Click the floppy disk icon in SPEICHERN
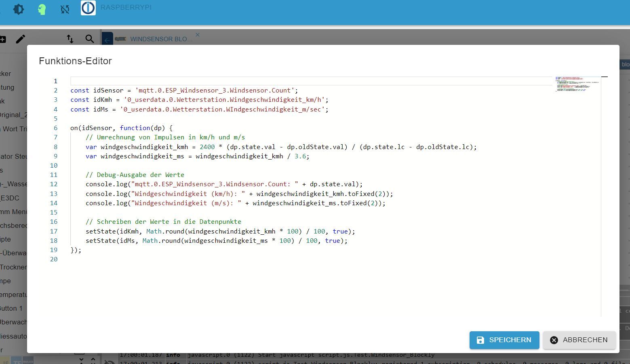 coord(480,340)
